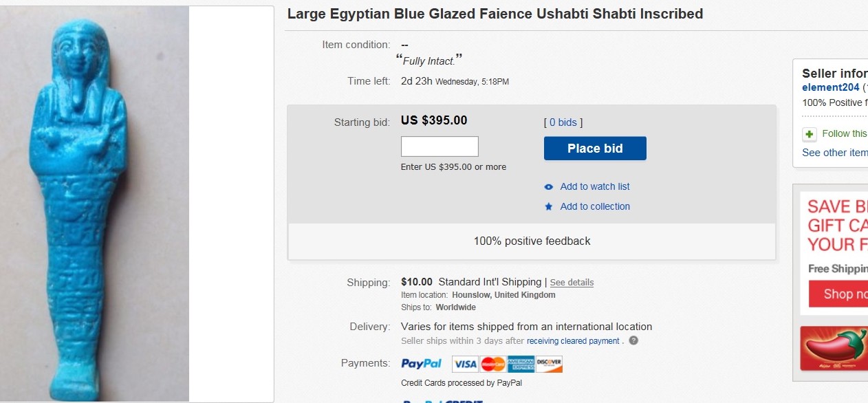Image resolution: width=868 pixels, height=403 pixels.
Task: Click the green plus follow icon
Action: [810, 134]
